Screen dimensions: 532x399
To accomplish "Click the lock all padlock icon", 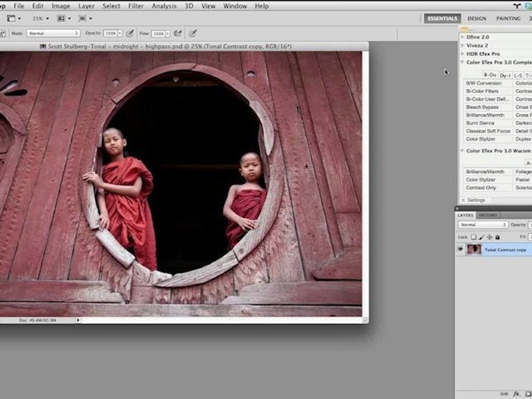I will pyautogui.click(x=497, y=237).
